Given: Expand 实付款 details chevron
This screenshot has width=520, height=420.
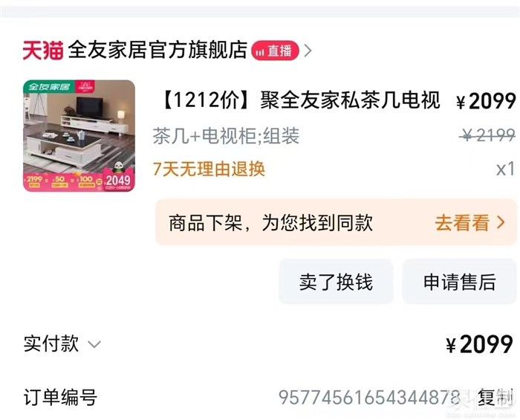Looking at the screenshot, I should pos(94,344).
